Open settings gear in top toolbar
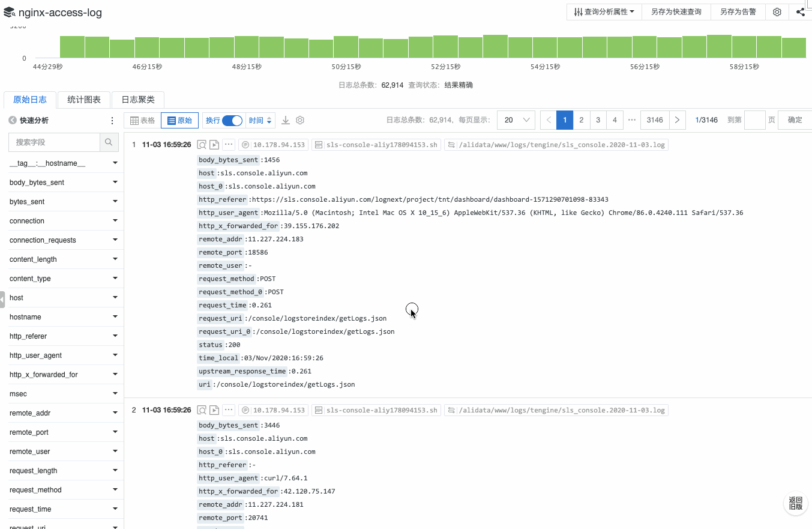Screen dimensions: 812x529 (x=777, y=12)
